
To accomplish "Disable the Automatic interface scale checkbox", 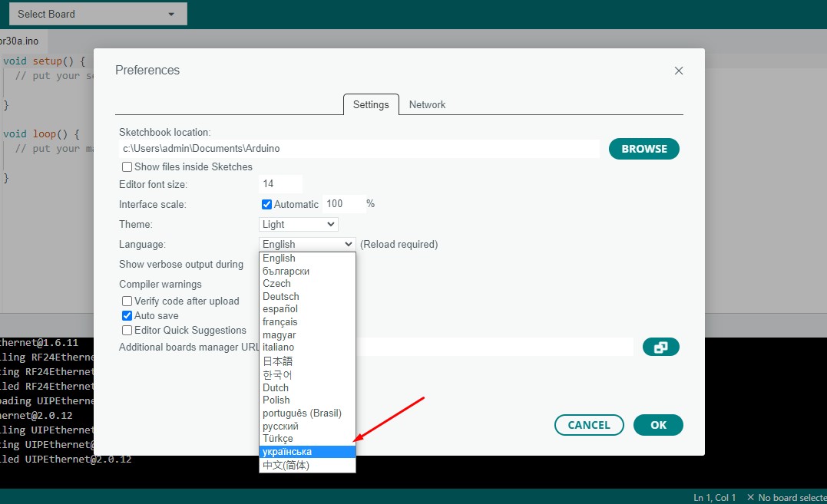I will click(267, 204).
